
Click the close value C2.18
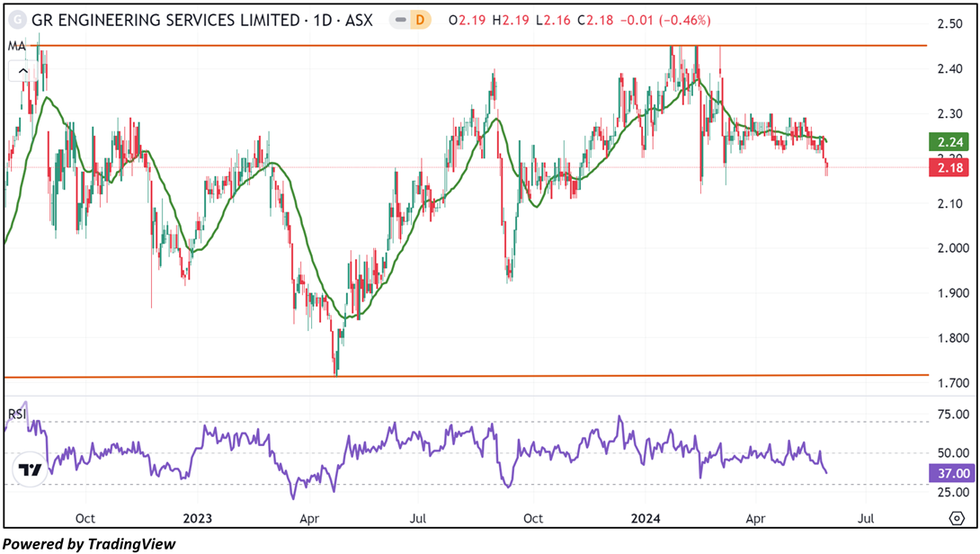click(595, 21)
